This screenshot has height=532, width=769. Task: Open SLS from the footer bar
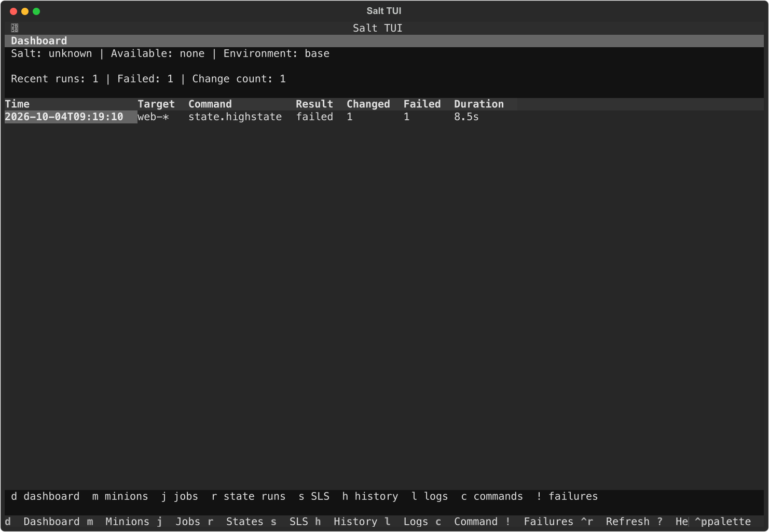(290, 522)
